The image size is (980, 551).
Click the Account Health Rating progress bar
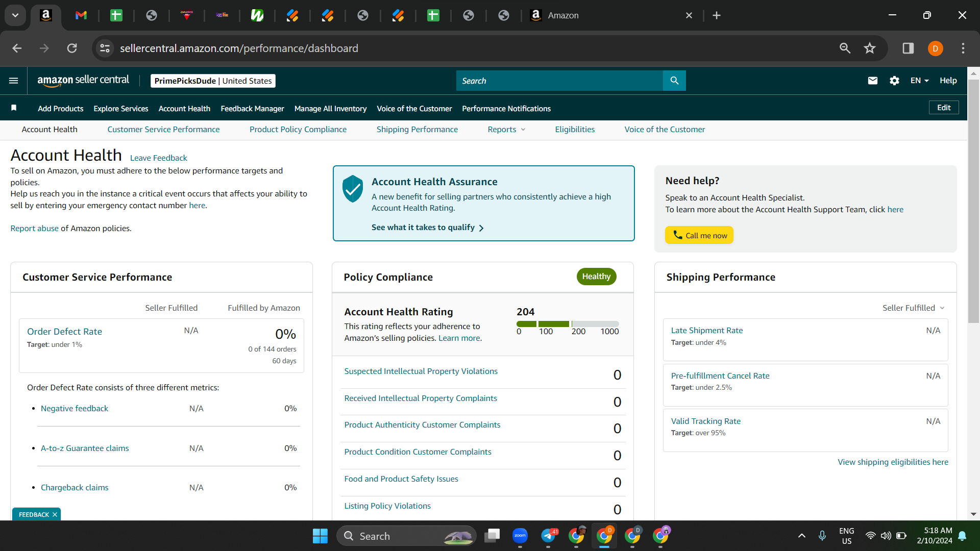click(x=568, y=324)
